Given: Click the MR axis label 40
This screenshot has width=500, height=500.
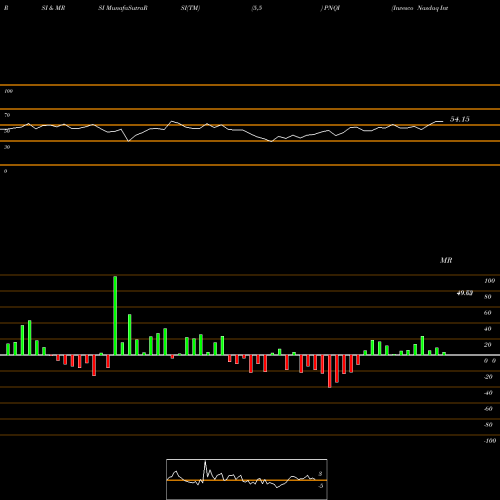Looking at the screenshot, I should click(488, 329).
